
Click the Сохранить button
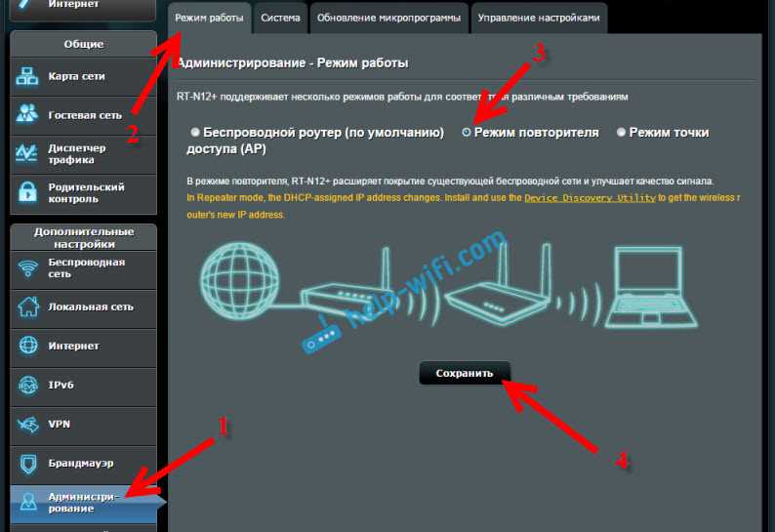(x=465, y=373)
